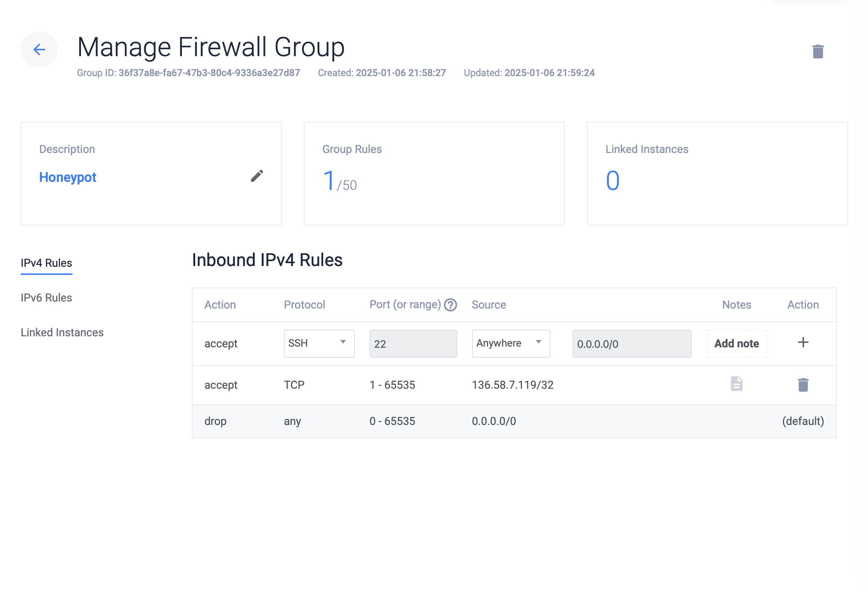This screenshot has height=592, width=868.
Task: Click the Protocol column header
Action: click(x=304, y=305)
